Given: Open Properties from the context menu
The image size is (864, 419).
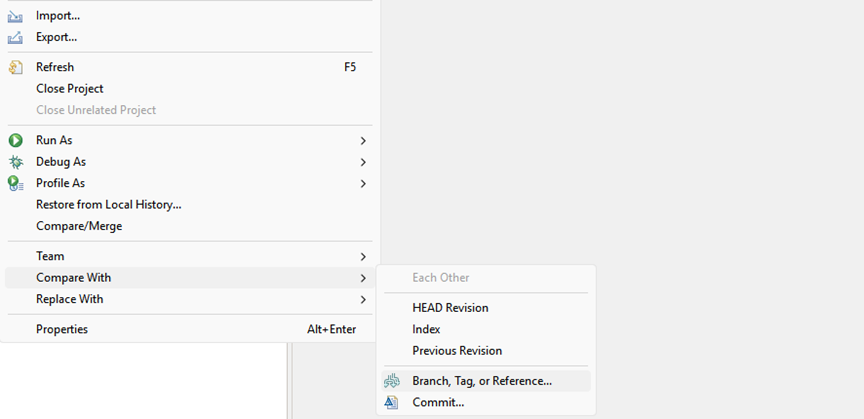Looking at the screenshot, I should point(62,330).
